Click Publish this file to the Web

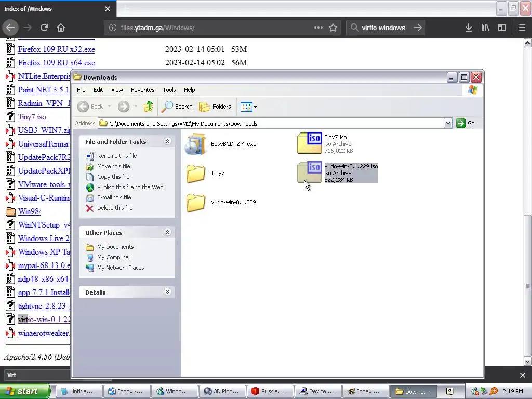click(x=130, y=187)
